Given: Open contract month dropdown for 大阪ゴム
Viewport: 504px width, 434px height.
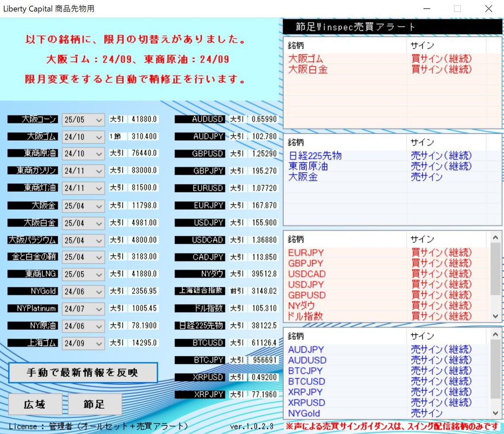Looking at the screenshot, I should (83, 137).
